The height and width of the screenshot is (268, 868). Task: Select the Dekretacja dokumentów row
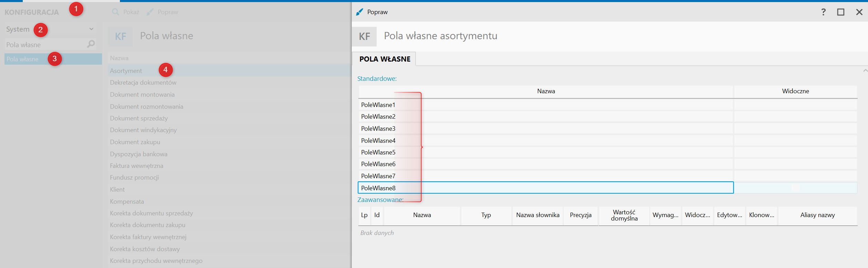point(229,83)
